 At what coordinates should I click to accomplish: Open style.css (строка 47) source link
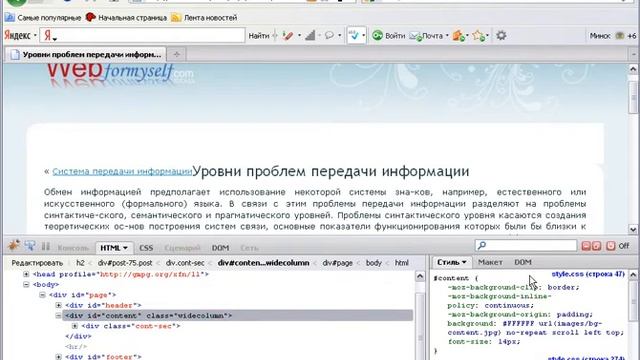(x=588, y=274)
